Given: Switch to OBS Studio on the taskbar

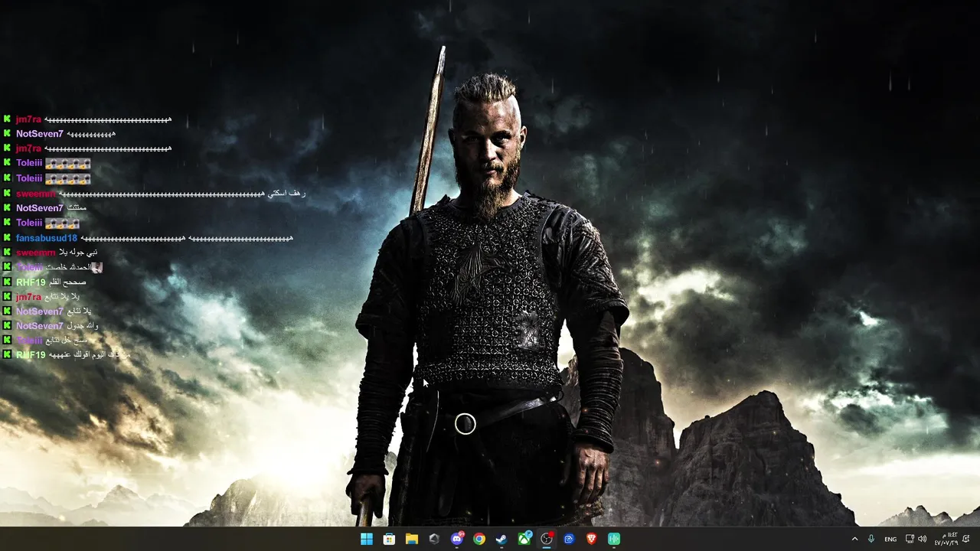Looking at the screenshot, I should click(547, 539).
